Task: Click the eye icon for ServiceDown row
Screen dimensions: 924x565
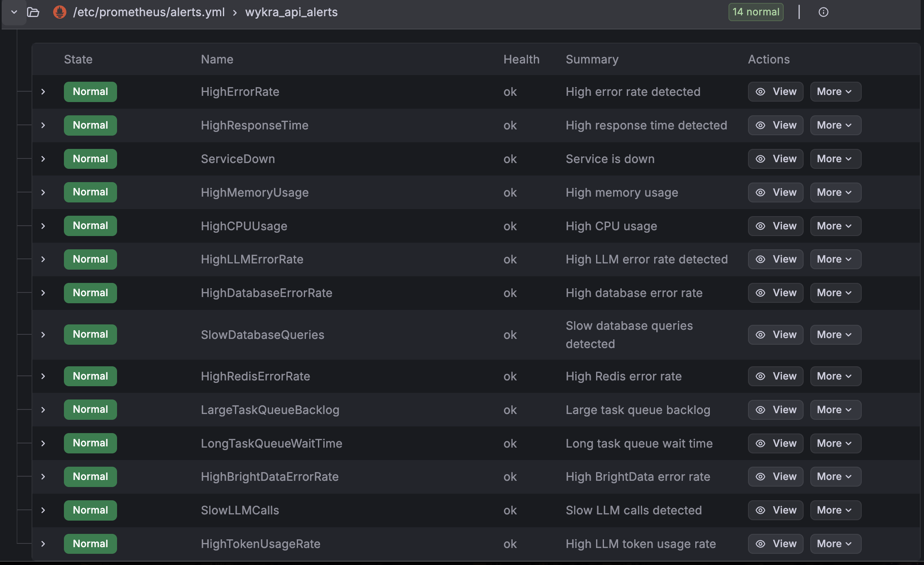Action: (x=760, y=159)
